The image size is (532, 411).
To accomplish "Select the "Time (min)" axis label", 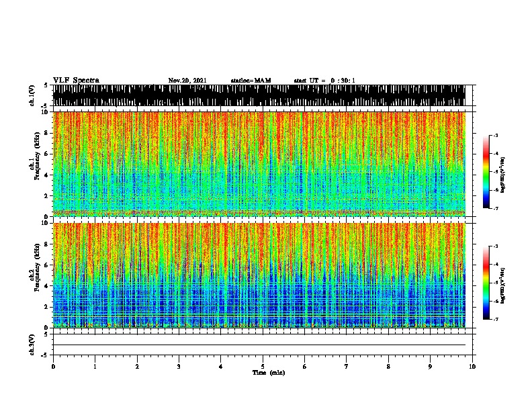I will 269,373.
